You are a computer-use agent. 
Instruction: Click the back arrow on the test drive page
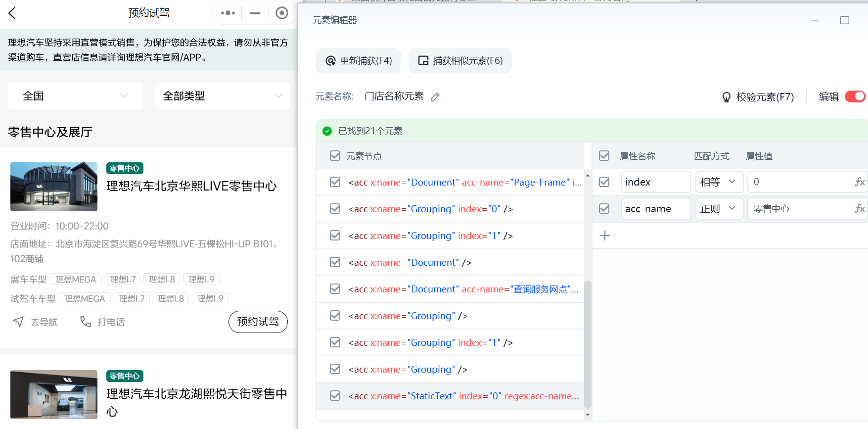[13, 13]
